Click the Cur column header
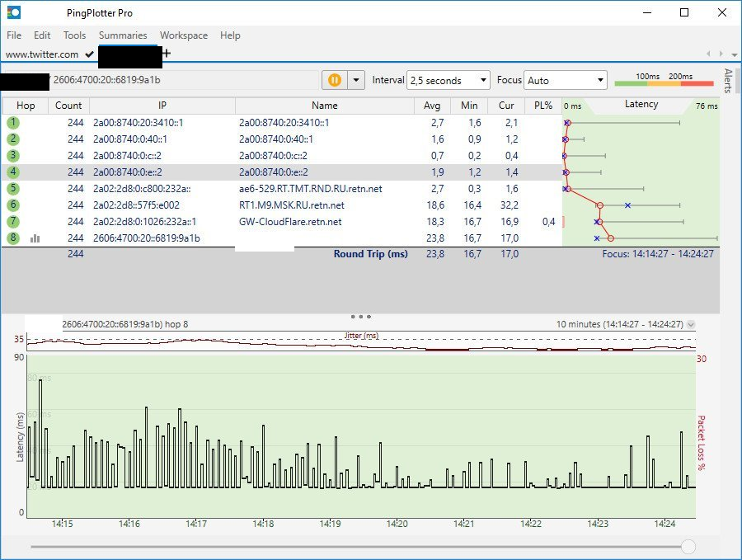 [506, 106]
